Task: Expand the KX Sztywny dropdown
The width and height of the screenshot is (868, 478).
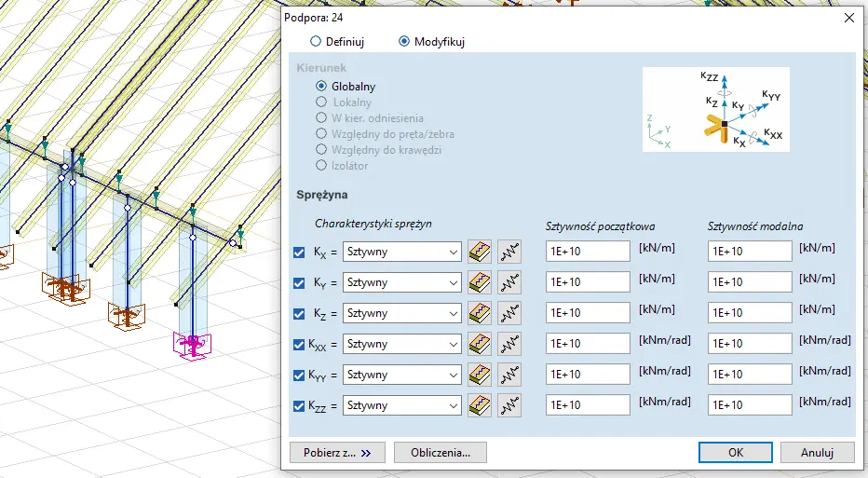Action: 453,252
